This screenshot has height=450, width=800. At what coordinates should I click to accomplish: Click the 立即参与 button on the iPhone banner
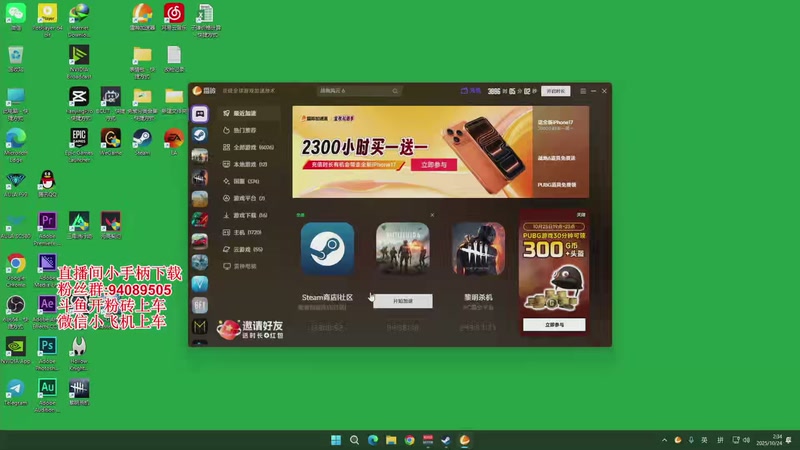(x=434, y=165)
